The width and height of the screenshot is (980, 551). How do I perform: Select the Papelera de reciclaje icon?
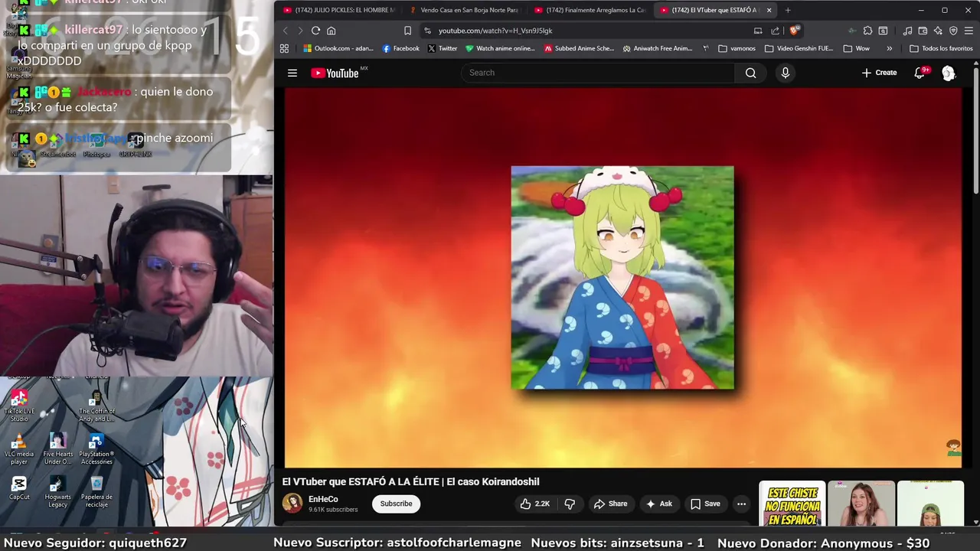[x=96, y=492]
